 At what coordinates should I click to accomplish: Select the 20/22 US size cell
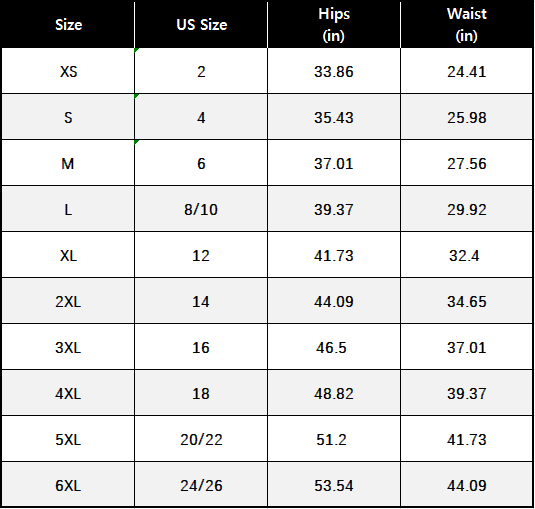tap(201, 439)
